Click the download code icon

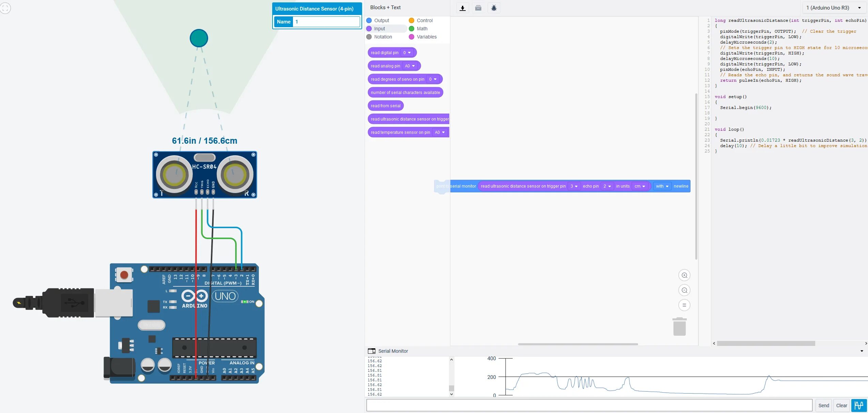point(462,8)
